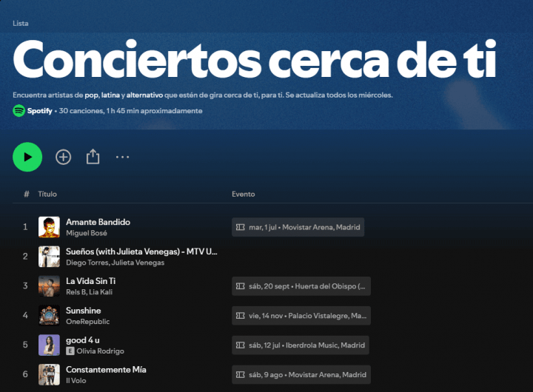
Task: Click the Lista label above the title
Action: pyautogui.click(x=21, y=24)
